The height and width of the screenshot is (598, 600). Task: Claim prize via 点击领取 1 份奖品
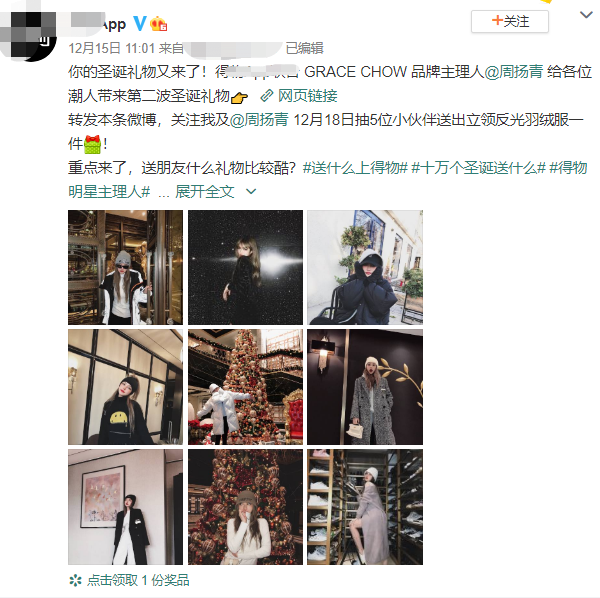point(138,580)
